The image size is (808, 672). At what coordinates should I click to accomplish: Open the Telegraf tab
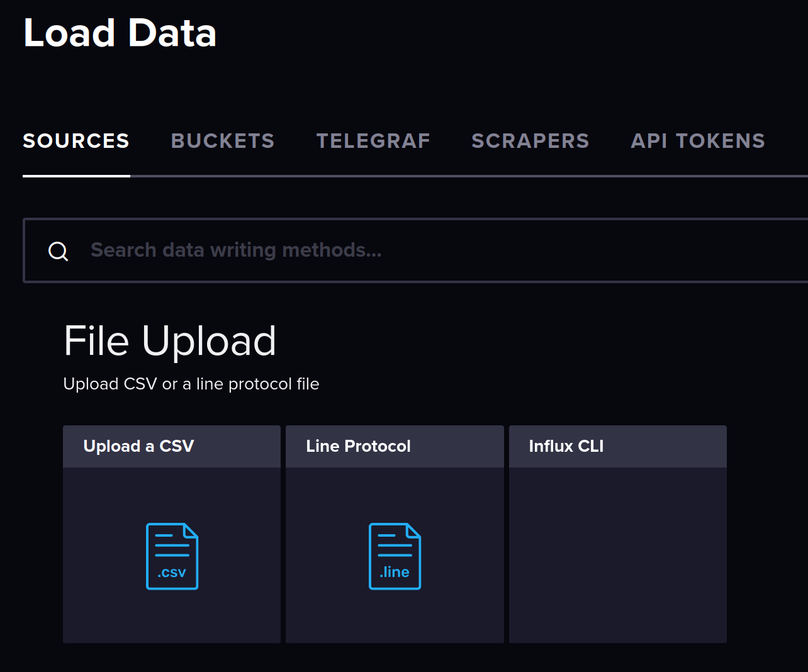373,141
